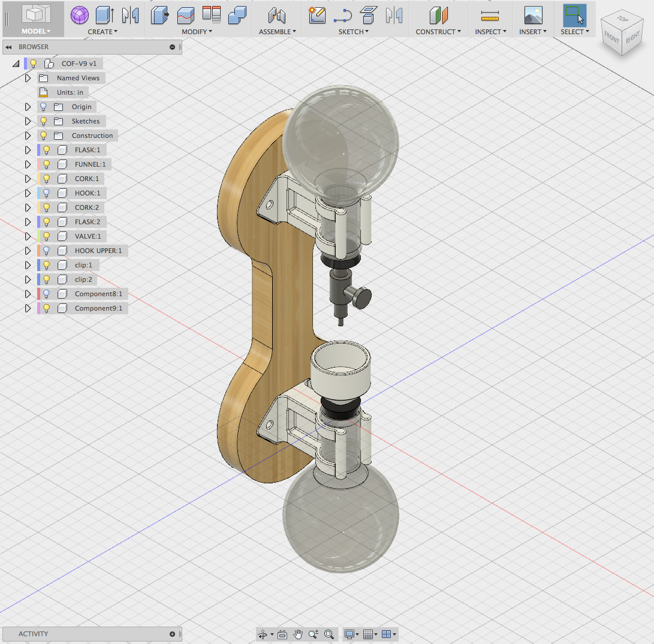
Task: Expand the VALVE:1 component tree
Action: tap(28, 236)
